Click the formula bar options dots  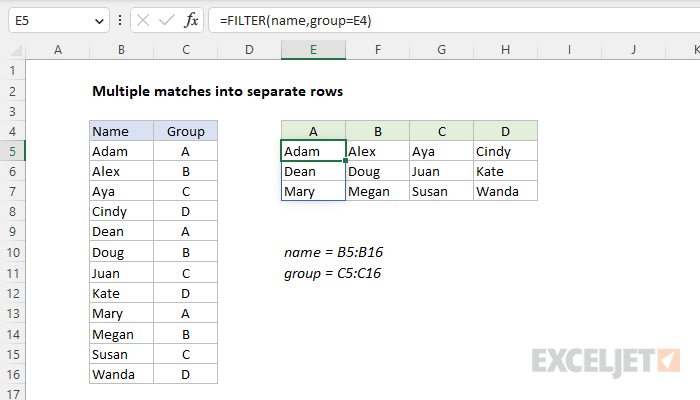(120, 21)
